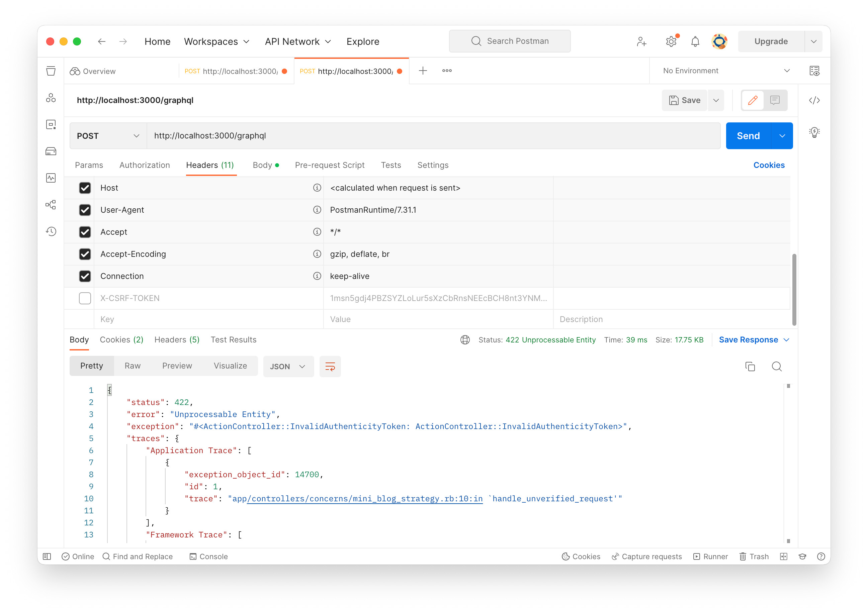Screen dimensions: 868x614
Task: Enable the Connection header checkbox
Action: point(85,276)
